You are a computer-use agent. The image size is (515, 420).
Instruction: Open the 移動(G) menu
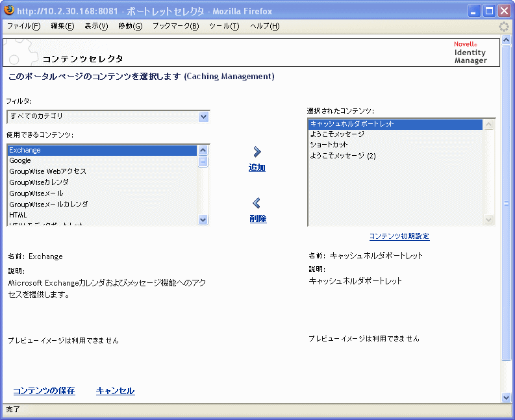(131, 26)
